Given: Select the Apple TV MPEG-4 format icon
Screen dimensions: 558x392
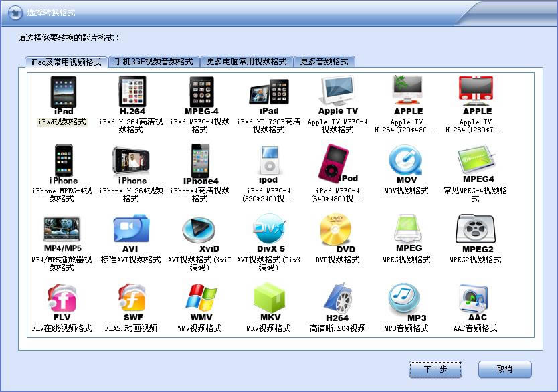Looking at the screenshot, I should 338,96.
